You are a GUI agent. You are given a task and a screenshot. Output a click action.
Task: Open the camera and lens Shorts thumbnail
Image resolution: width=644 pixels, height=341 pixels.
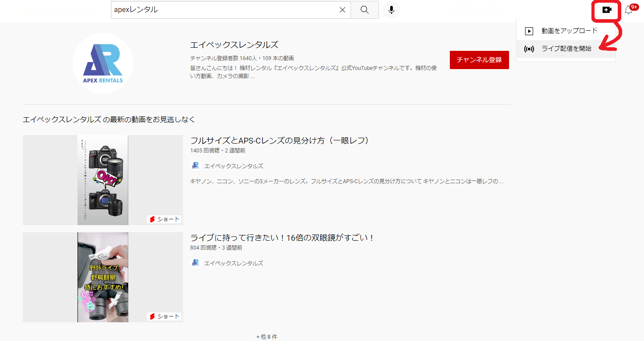coord(103,180)
